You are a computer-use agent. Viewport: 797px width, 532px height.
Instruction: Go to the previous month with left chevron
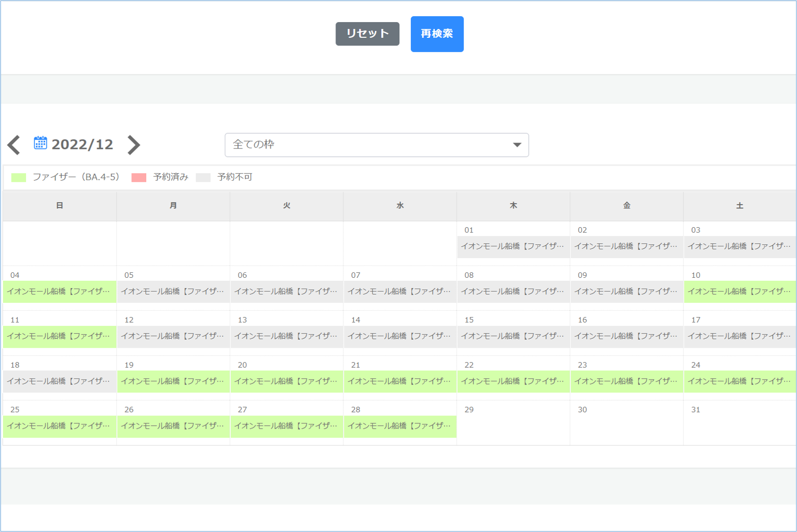14,145
